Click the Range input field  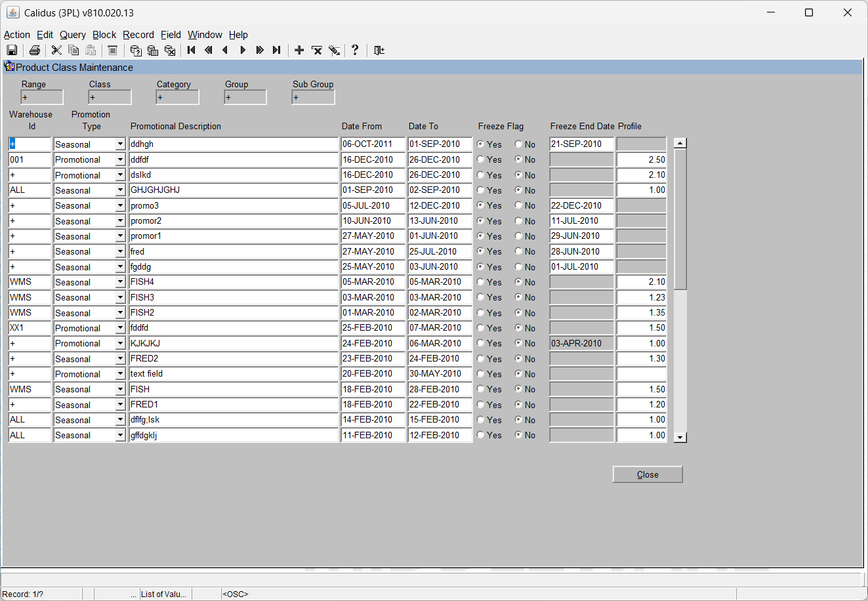pyautogui.click(x=42, y=97)
